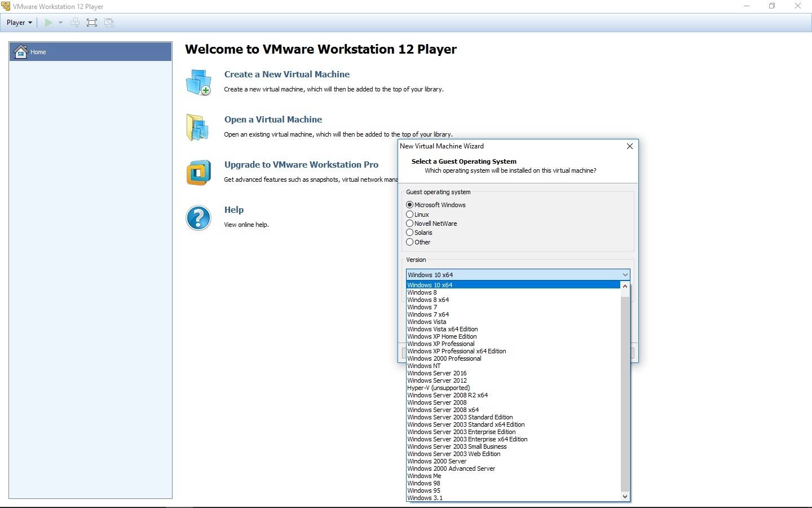Click the Help question mark icon

(198, 218)
